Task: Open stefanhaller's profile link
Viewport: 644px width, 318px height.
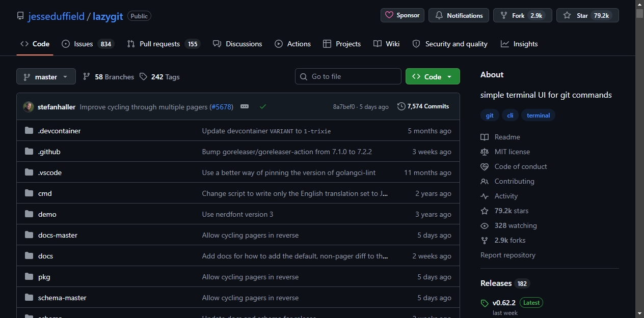Action: pos(57,107)
